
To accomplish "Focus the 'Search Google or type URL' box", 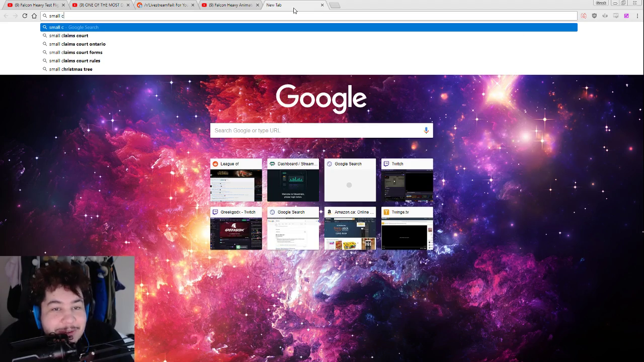I will point(321,130).
